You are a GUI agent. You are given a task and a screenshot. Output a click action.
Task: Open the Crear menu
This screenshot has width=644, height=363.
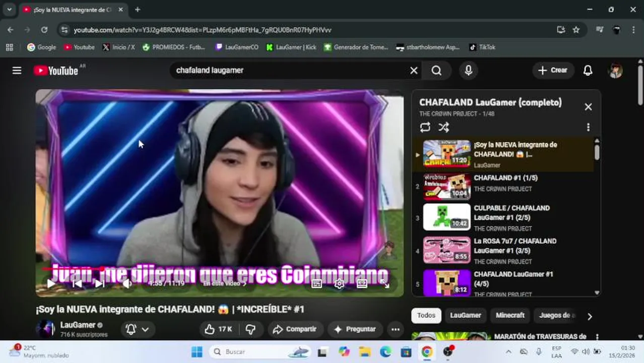point(553,71)
